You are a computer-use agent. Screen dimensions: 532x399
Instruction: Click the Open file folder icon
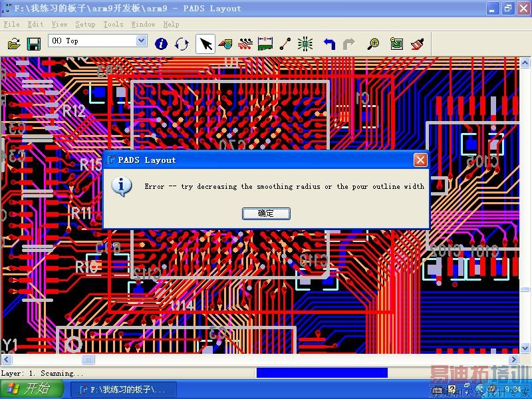(14, 44)
